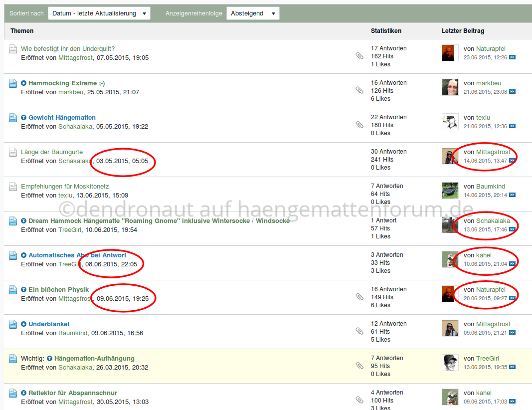Expand the 'Reflektor für Abspannschnur' arrow icon
The height and width of the screenshot is (410, 532).
tap(24, 393)
